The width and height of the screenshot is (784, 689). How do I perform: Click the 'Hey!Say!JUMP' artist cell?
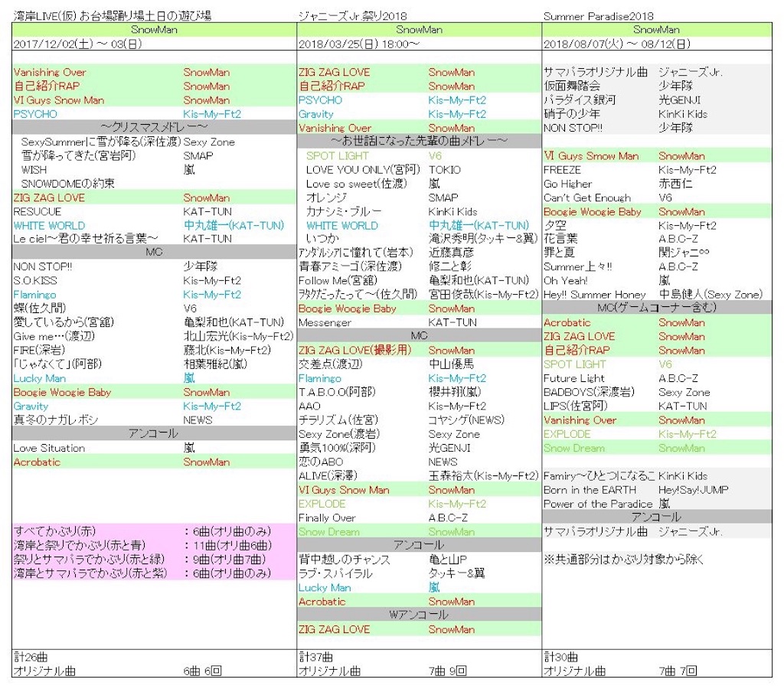point(694,490)
